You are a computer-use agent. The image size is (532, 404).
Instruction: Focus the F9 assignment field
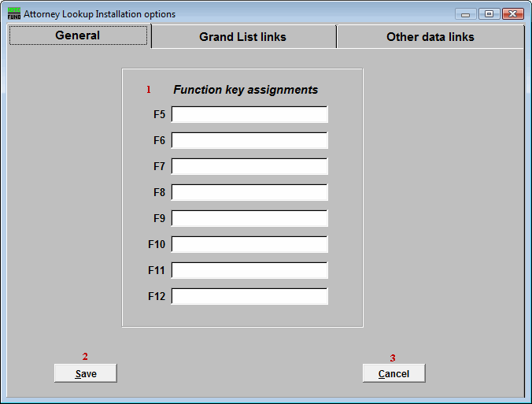pyautogui.click(x=249, y=219)
